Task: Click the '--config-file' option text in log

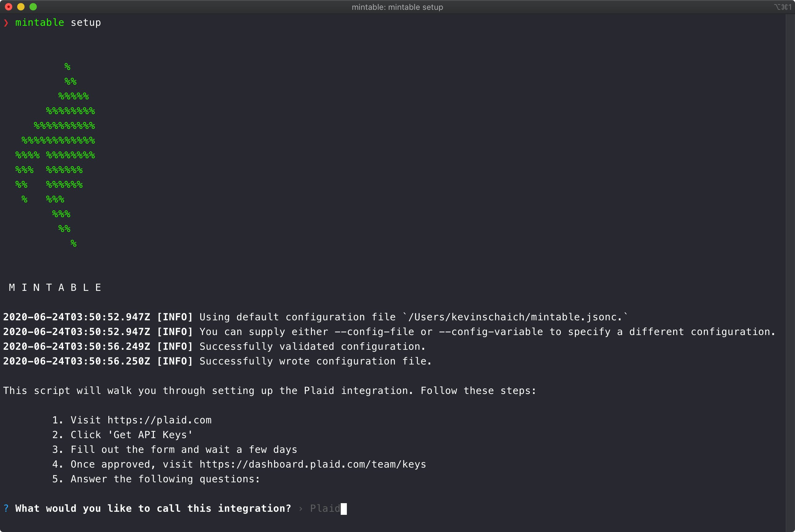Action: pyautogui.click(x=374, y=331)
